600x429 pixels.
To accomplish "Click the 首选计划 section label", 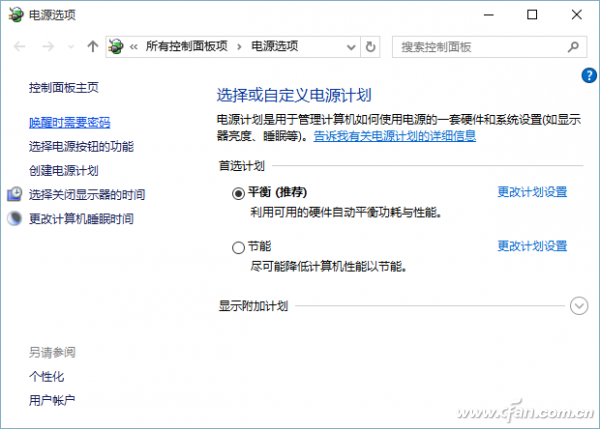I will [x=241, y=166].
